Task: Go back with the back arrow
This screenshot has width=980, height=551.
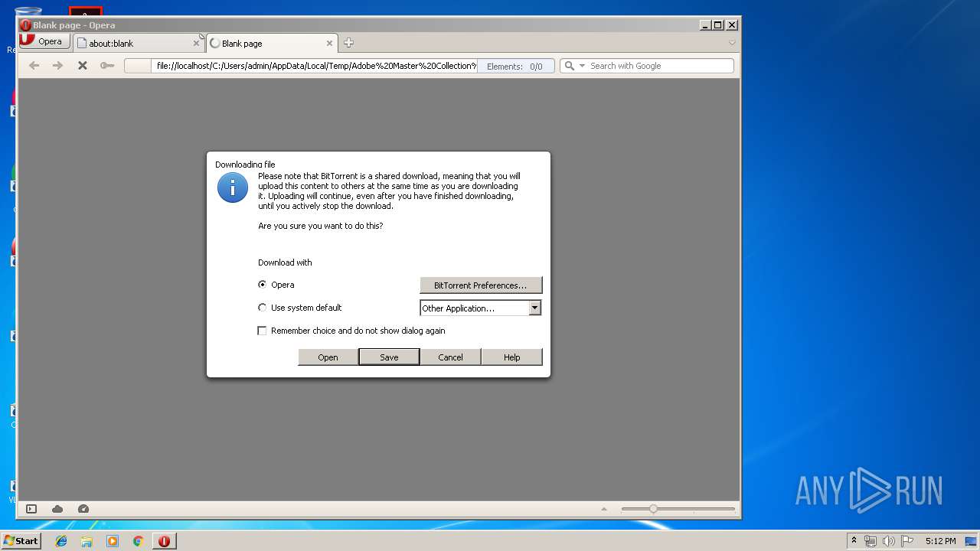Action: click(34, 66)
